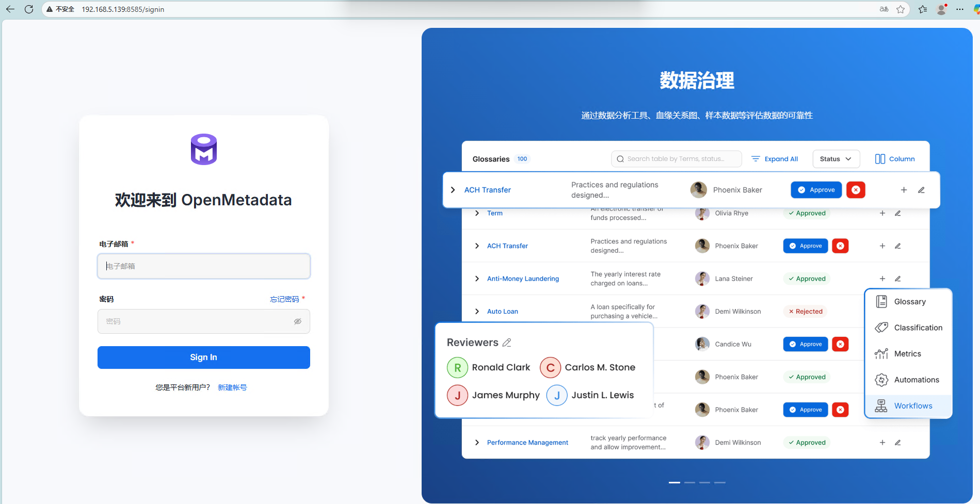Go back using the browser back arrow
980x504 pixels.
pos(10,9)
